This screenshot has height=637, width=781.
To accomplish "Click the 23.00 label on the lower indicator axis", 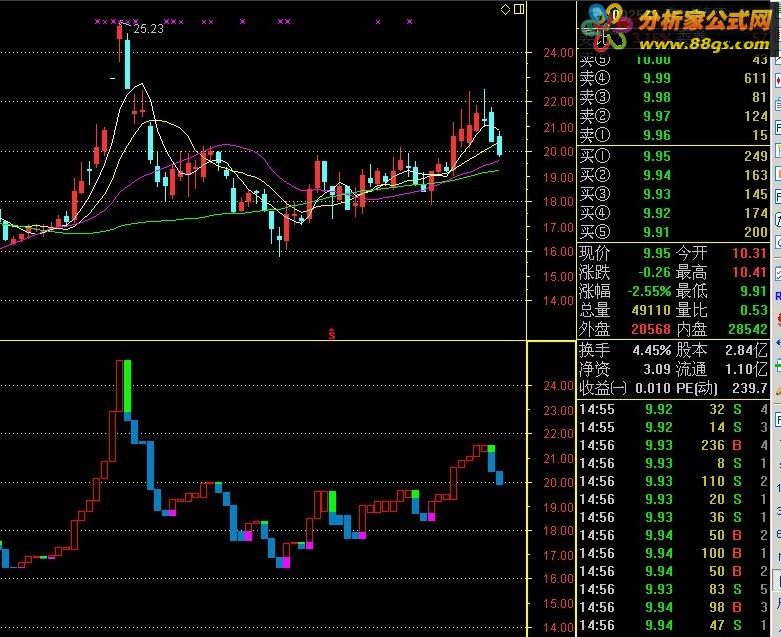I will click(x=558, y=411).
